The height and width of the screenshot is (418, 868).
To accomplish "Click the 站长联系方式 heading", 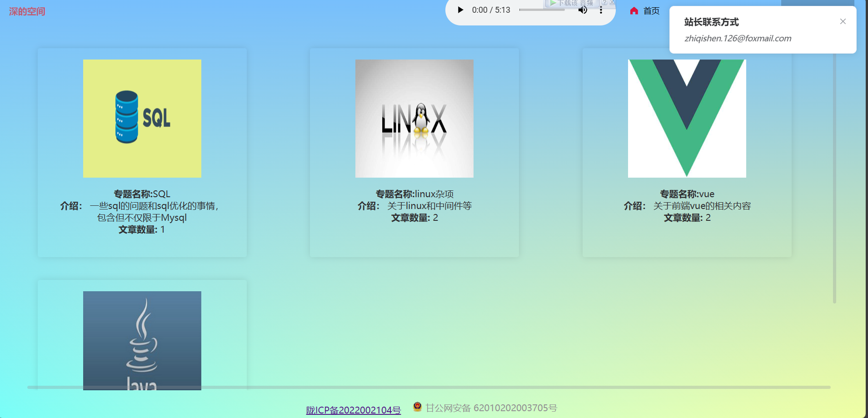I will [711, 22].
